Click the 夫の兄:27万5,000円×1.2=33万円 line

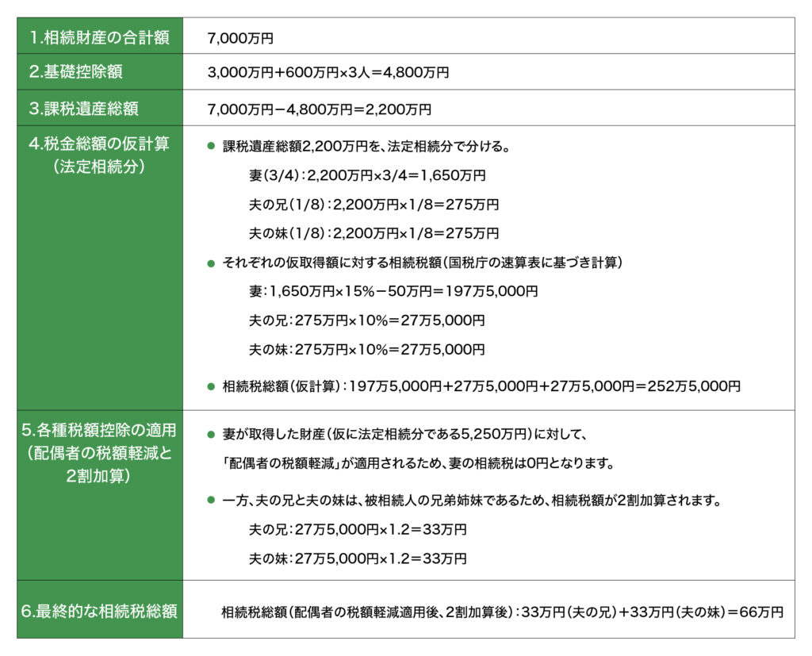358,529
